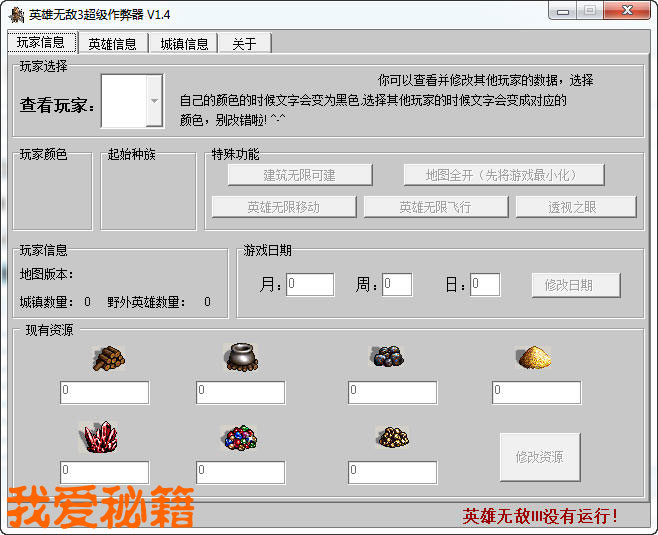Click the 月 month input field

pyautogui.click(x=310, y=285)
